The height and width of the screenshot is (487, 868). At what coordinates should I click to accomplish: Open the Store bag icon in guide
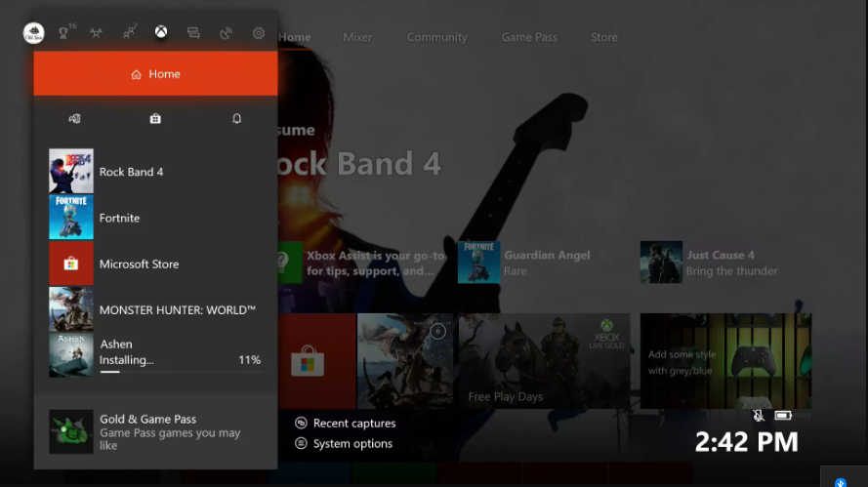click(x=155, y=118)
